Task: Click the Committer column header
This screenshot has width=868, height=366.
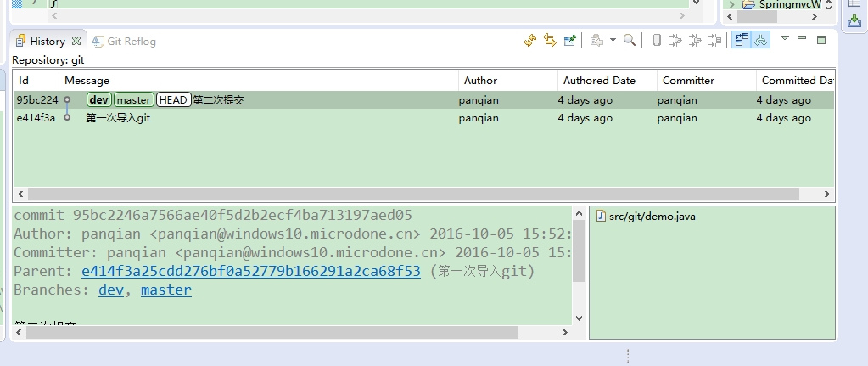Action: pyautogui.click(x=706, y=81)
